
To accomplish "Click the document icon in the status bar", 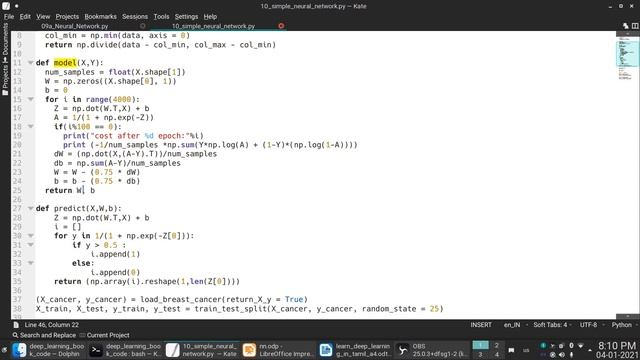I will (x=16, y=325).
